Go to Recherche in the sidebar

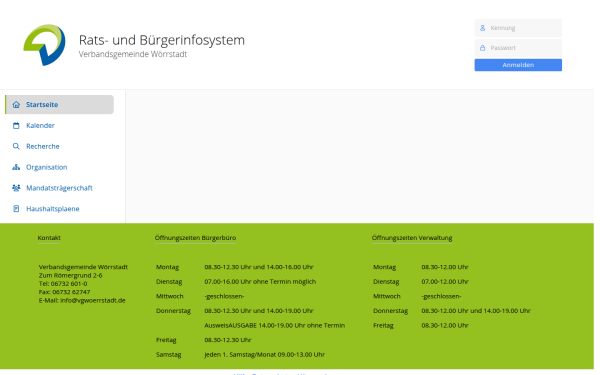coord(59,146)
